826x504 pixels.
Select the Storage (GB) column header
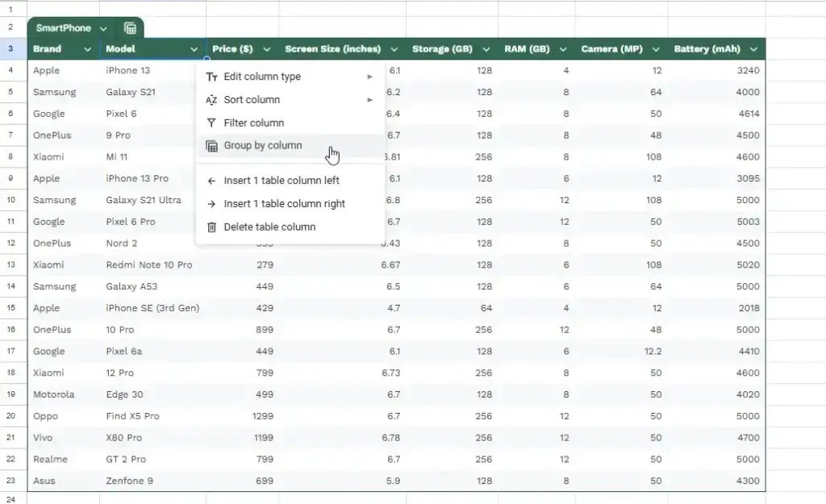click(x=452, y=49)
